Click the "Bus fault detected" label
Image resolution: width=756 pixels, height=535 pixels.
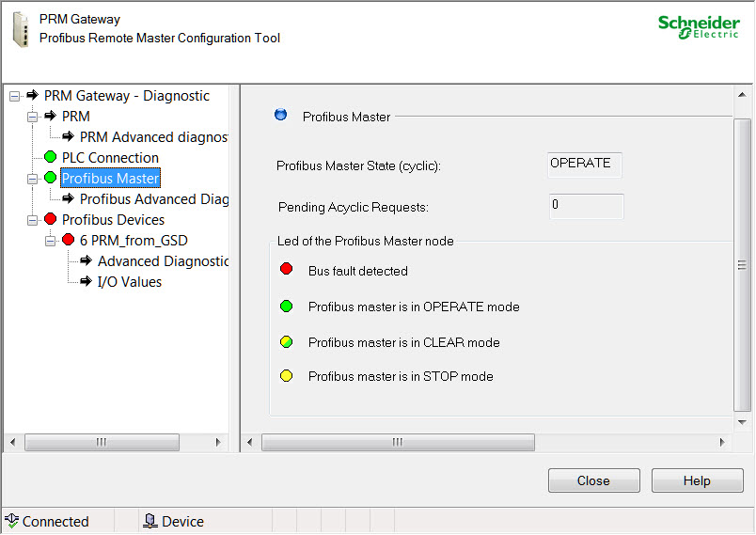[358, 271]
